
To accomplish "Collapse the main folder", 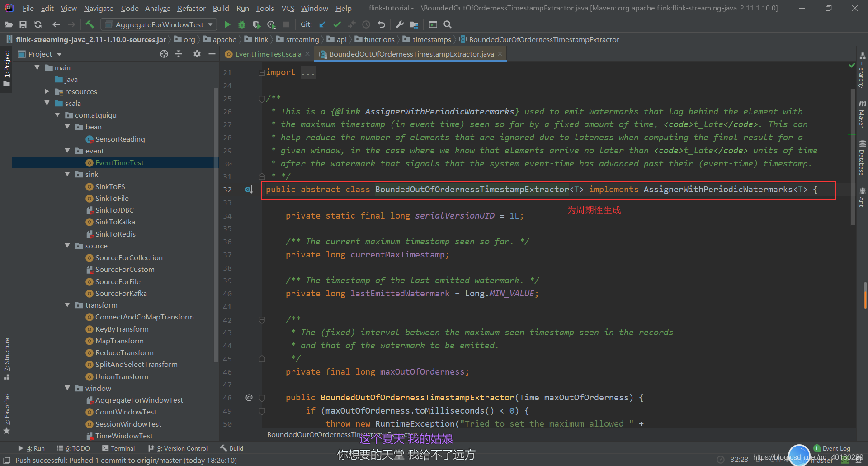I will [37, 67].
